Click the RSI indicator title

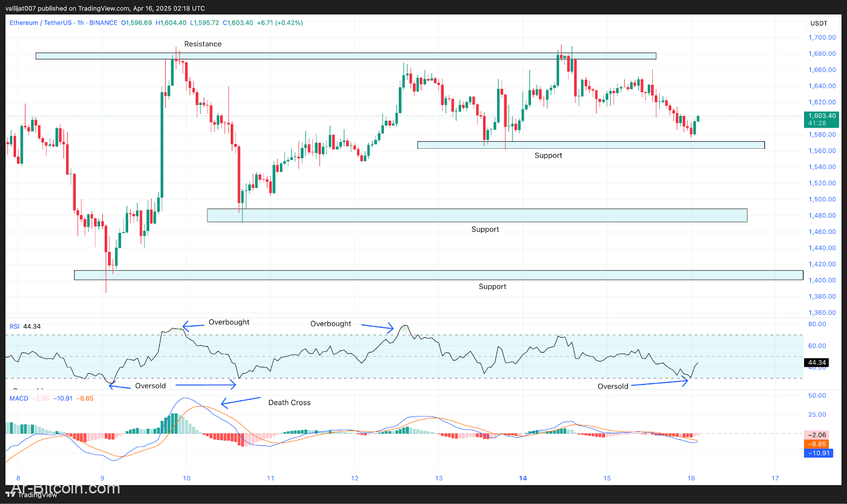(x=14, y=326)
